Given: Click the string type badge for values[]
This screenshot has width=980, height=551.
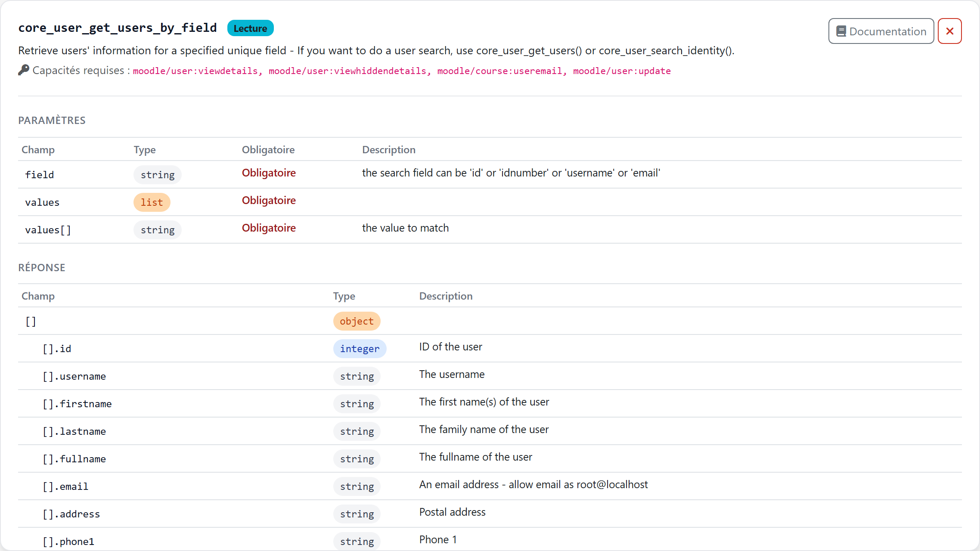Looking at the screenshot, I should point(158,230).
